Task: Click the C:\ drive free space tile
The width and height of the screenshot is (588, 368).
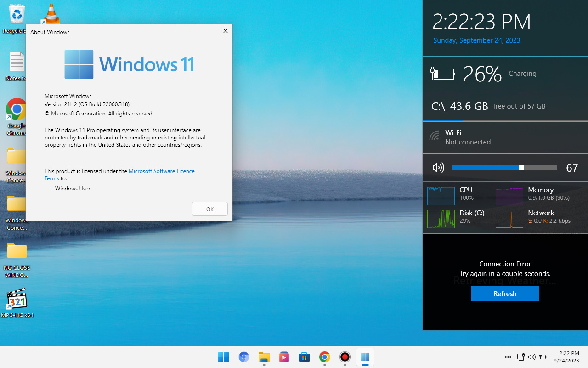Action: click(x=505, y=106)
